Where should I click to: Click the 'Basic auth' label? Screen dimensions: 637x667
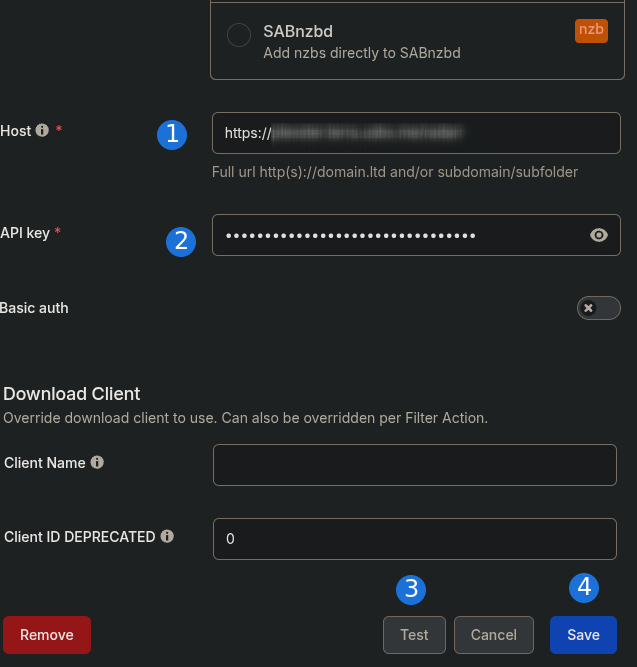point(34,308)
